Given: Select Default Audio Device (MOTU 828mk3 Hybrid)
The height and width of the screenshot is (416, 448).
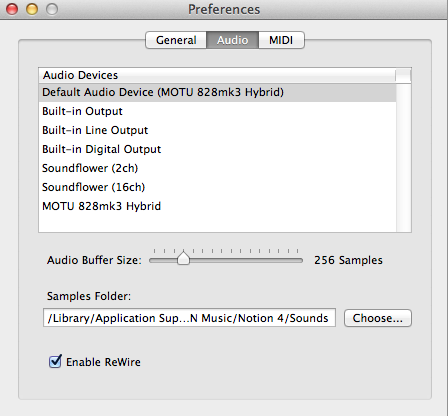Looking at the screenshot, I should (217, 92).
